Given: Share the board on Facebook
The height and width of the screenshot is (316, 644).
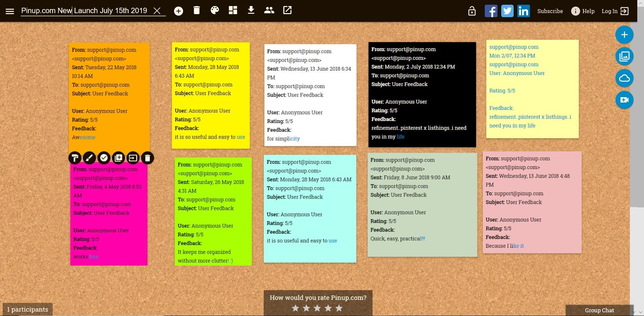Looking at the screenshot, I should (x=491, y=11).
